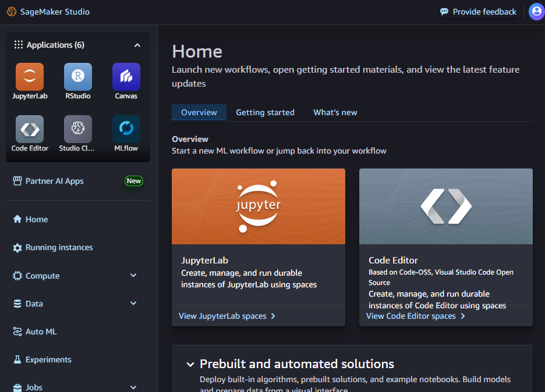Expand the Jobs section chevron
Screen dimensions: 545x392
[133, 387]
